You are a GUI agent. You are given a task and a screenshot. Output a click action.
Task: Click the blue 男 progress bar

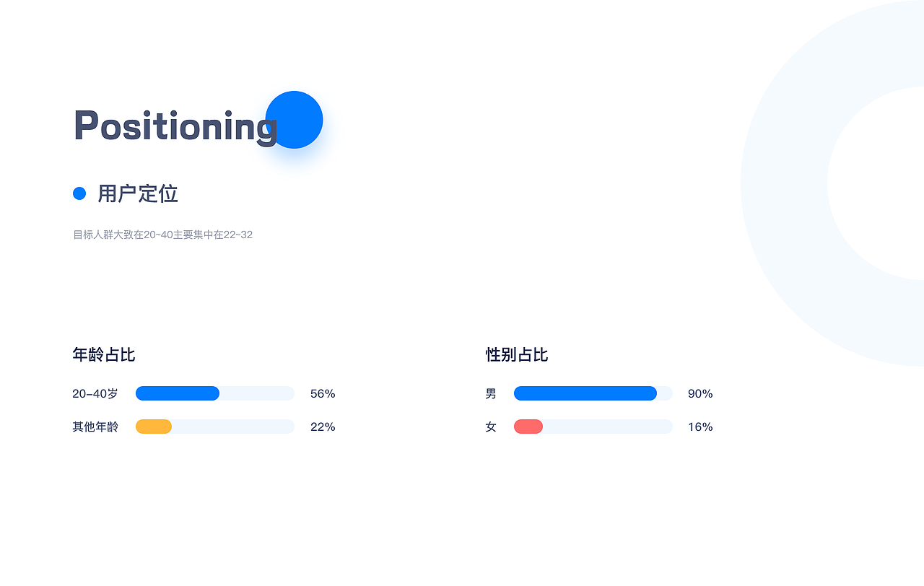(x=585, y=393)
